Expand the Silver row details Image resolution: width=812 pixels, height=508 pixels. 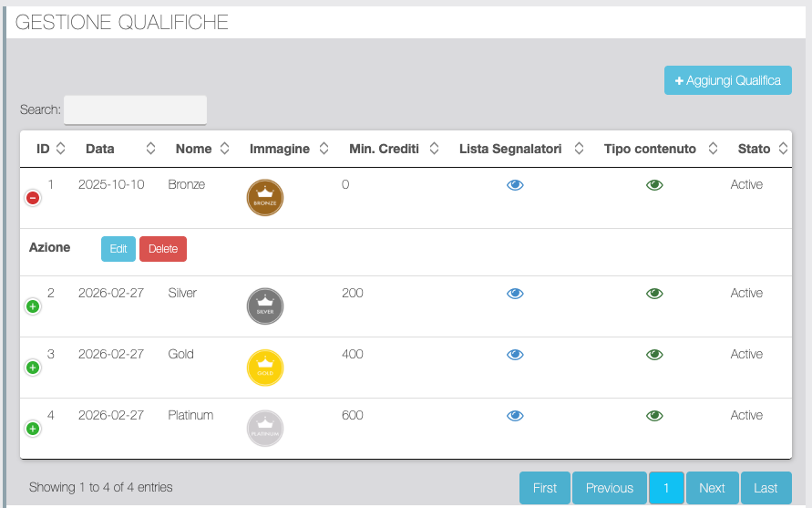point(33,306)
